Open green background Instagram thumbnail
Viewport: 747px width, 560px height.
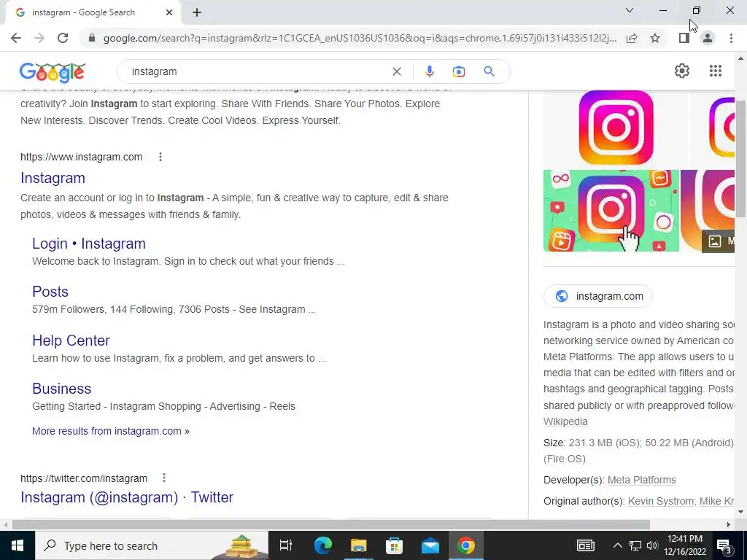[x=611, y=211]
